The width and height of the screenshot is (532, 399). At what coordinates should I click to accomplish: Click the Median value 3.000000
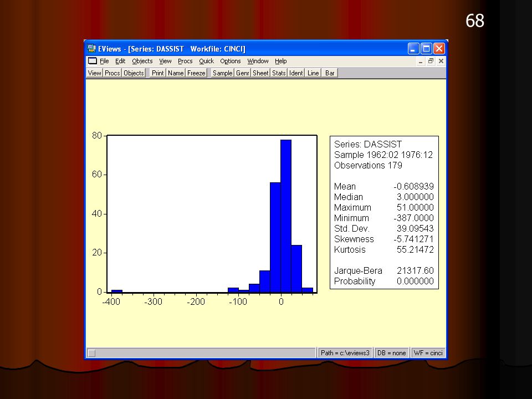click(415, 197)
